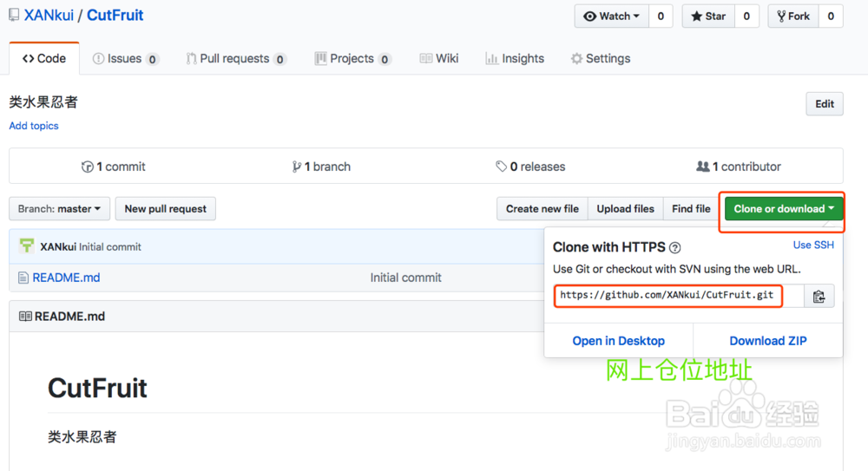Screen dimensions: 868x471
Task: Click the Find file button
Action: 692,209
